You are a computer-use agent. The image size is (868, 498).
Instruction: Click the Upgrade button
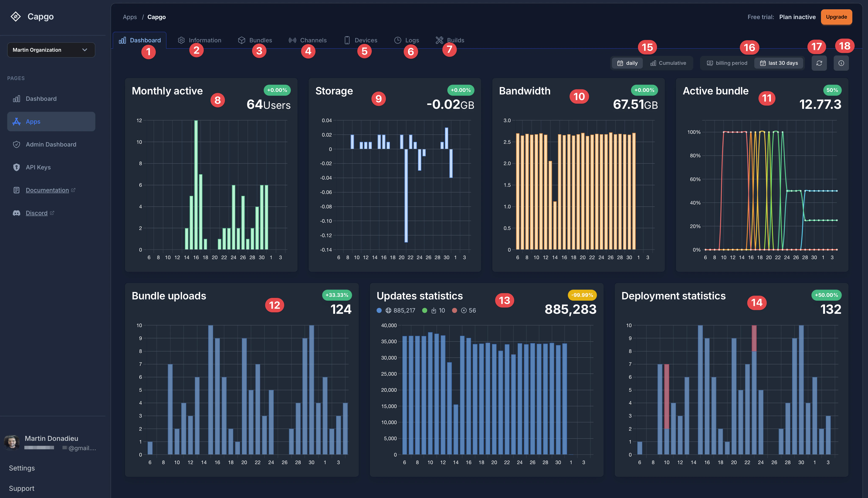tap(836, 17)
